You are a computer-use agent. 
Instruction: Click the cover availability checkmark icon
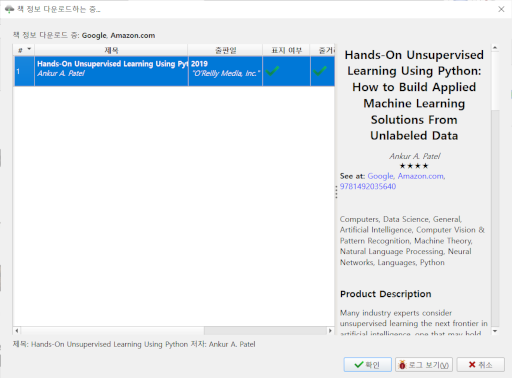272,71
